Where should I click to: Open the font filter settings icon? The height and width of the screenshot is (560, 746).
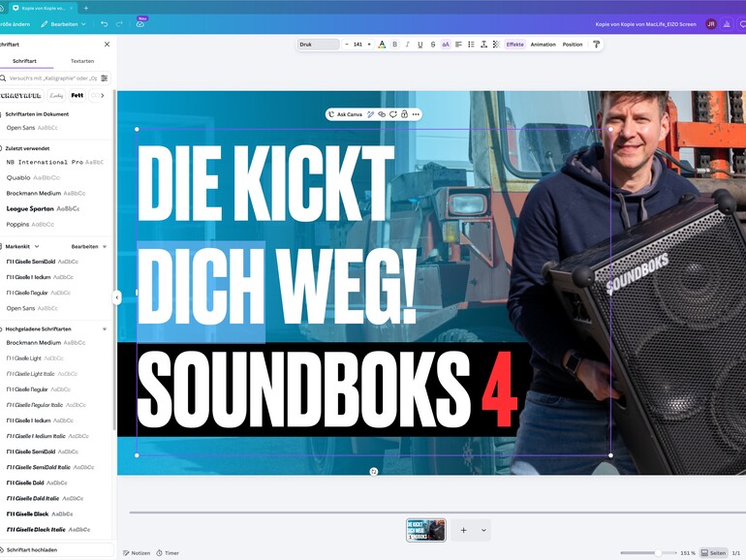tap(105, 78)
